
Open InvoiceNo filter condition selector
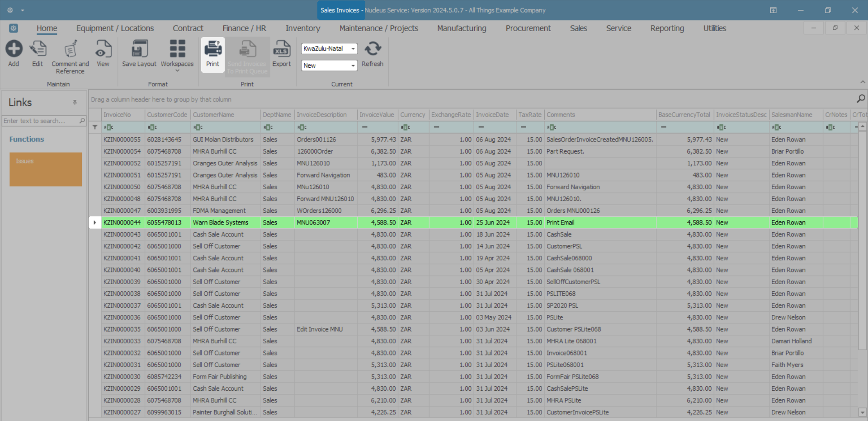coord(108,127)
